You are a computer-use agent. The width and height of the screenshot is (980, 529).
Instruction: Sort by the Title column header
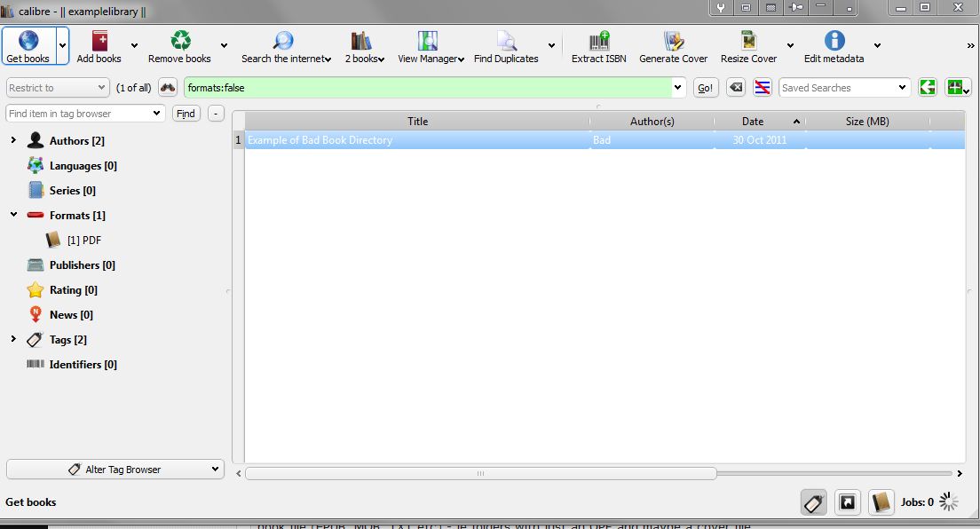point(417,122)
